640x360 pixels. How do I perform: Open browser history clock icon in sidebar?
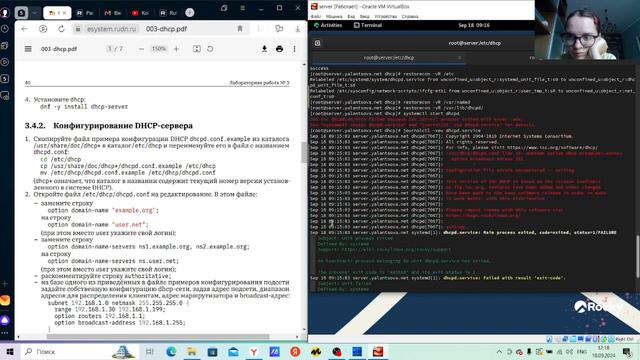coord(5,29)
